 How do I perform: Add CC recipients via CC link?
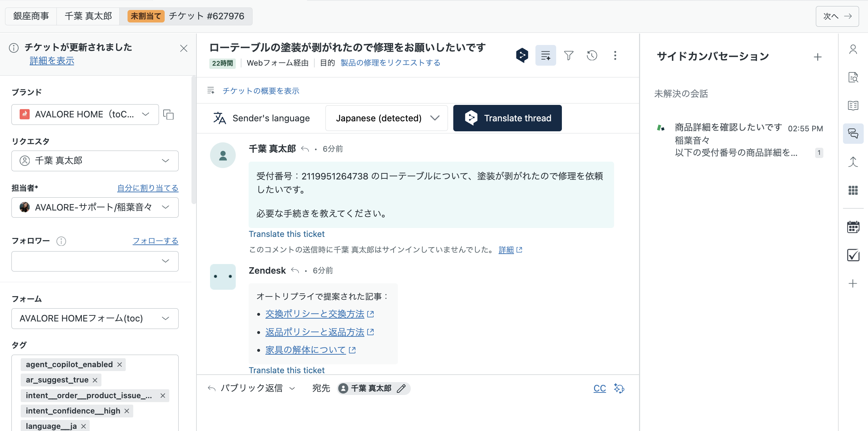click(599, 388)
